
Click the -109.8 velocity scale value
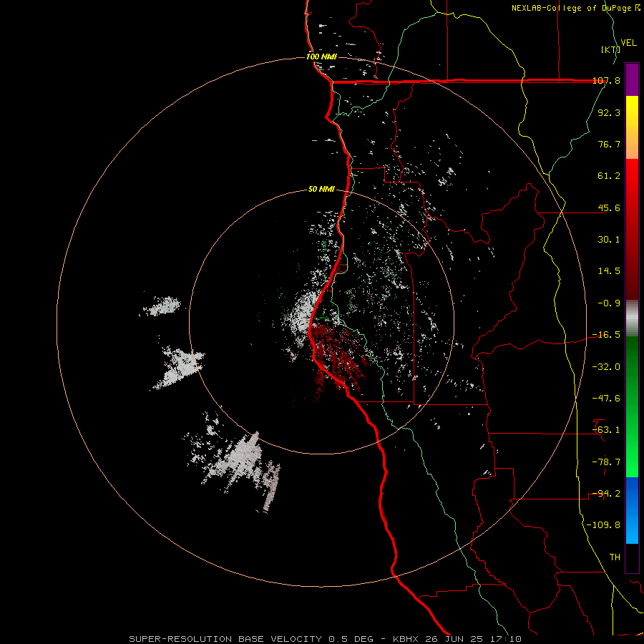coord(604,525)
